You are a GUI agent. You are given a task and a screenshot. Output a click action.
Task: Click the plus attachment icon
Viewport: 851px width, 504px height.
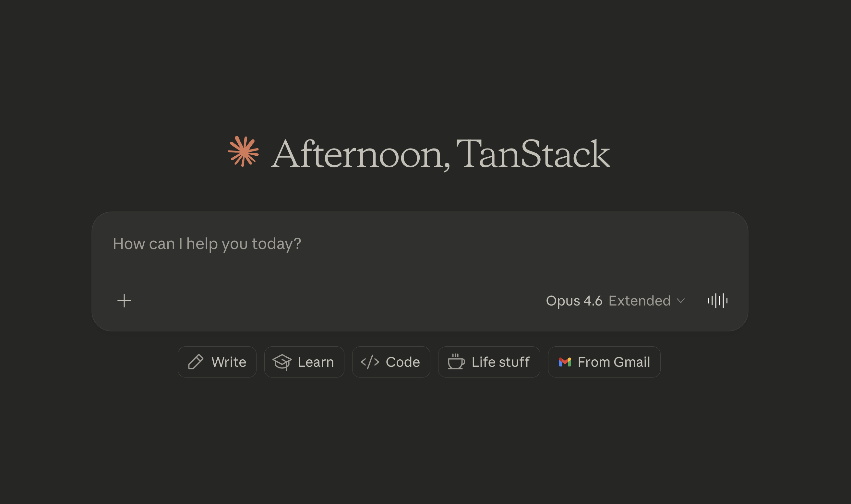pyautogui.click(x=124, y=301)
